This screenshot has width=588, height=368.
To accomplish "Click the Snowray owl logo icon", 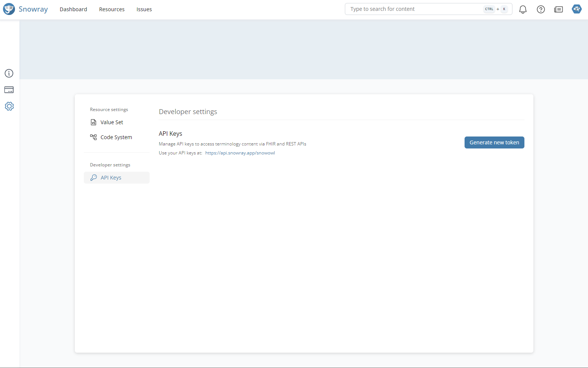I will coord(9,9).
